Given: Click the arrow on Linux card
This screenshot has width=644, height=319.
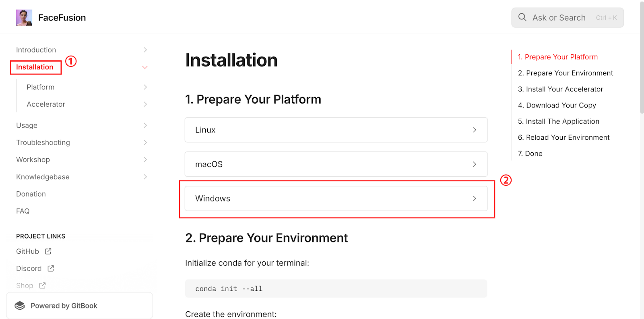Looking at the screenshot, I should click(475, 130).
